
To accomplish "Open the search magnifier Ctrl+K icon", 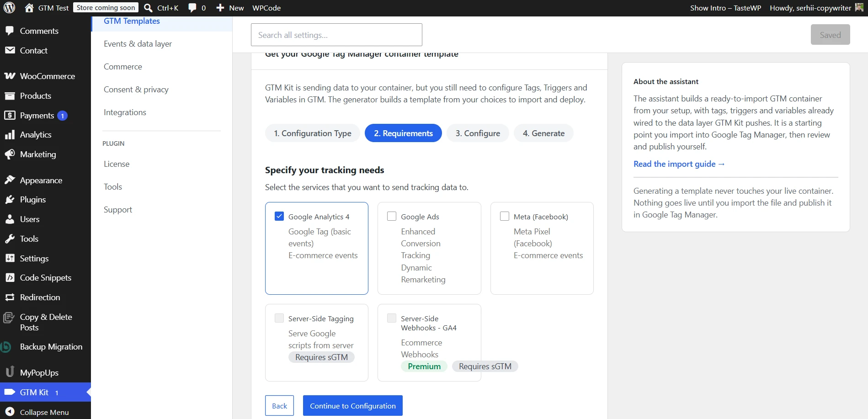I will tap(148, 8).
